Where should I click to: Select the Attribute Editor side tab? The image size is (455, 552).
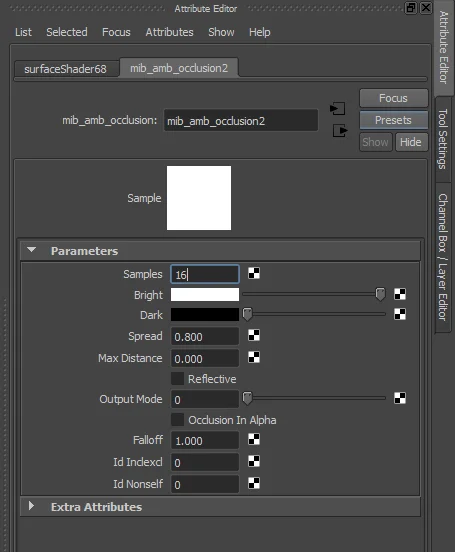click(444, 48)
